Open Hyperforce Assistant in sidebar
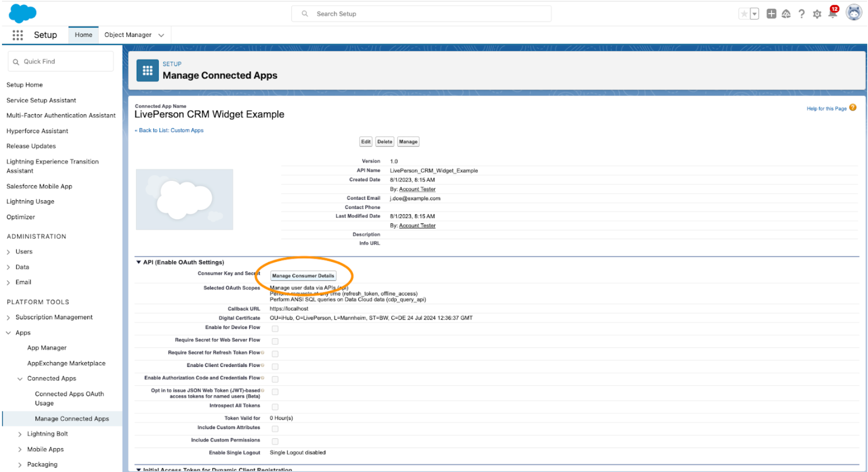 tap(37, 131)
